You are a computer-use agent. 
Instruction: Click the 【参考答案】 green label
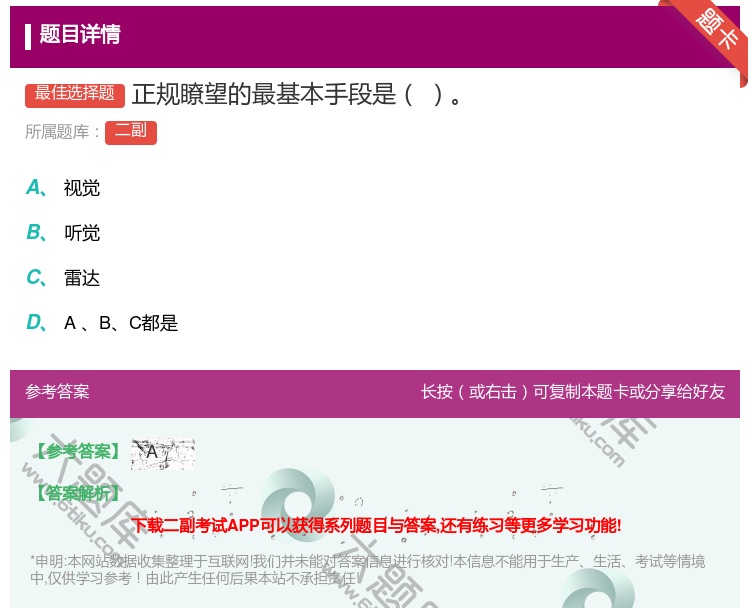[78, 451]
